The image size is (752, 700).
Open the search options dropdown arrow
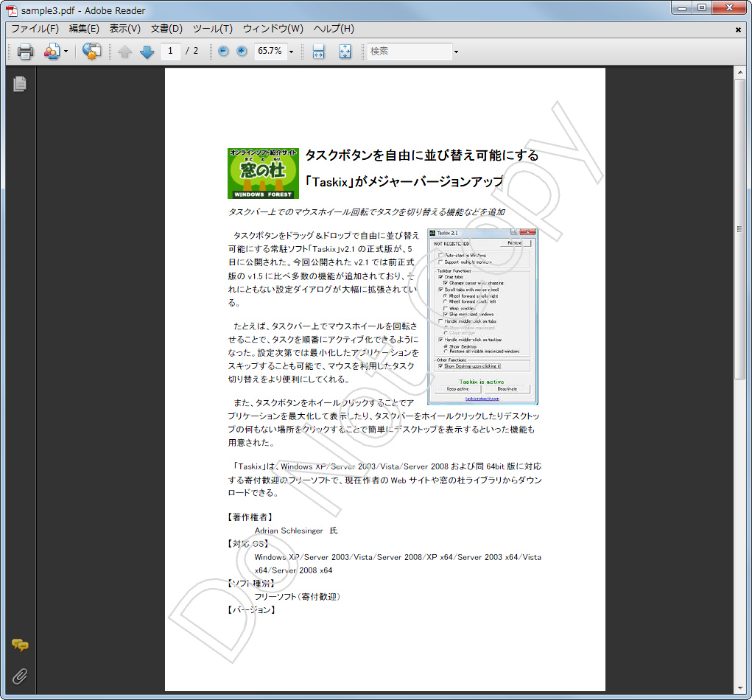click(x=456, y=52)
